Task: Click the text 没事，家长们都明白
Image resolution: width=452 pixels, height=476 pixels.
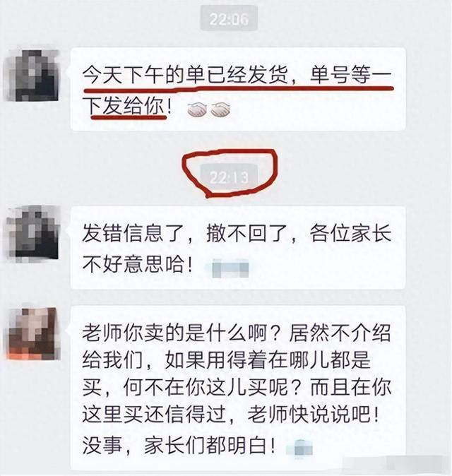Action: [x=179, y=445]
